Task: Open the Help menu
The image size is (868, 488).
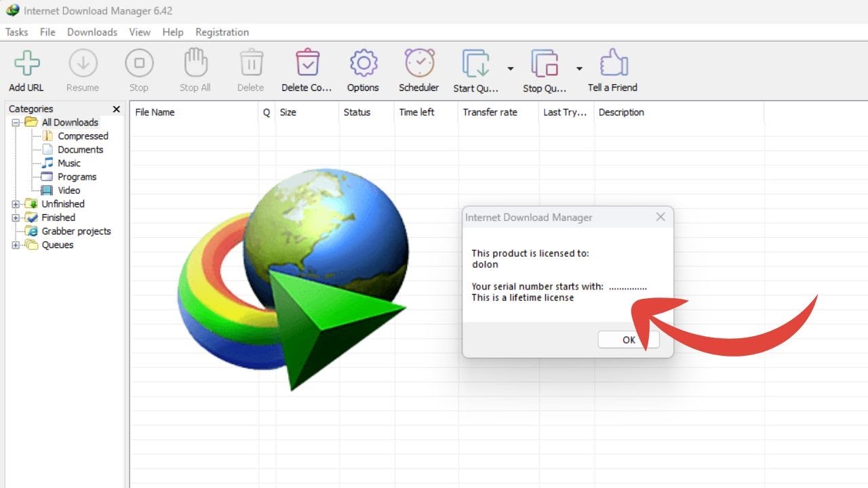Action: [x=173, y=32]
